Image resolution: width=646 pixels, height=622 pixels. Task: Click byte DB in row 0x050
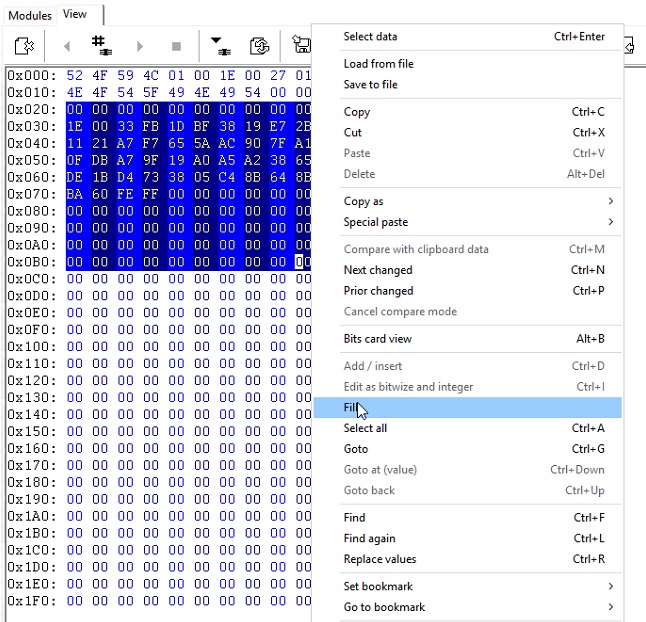(x=100, y=160)
